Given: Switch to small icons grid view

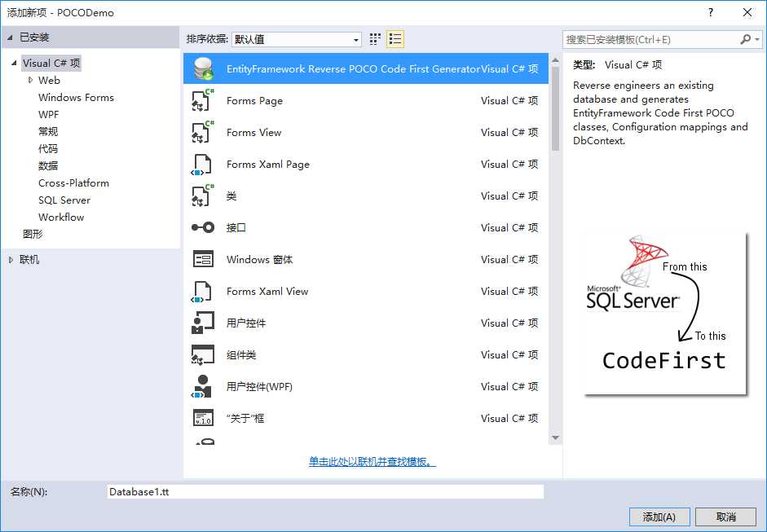Looking at the screenshot, I should click(x=375, y=39).
